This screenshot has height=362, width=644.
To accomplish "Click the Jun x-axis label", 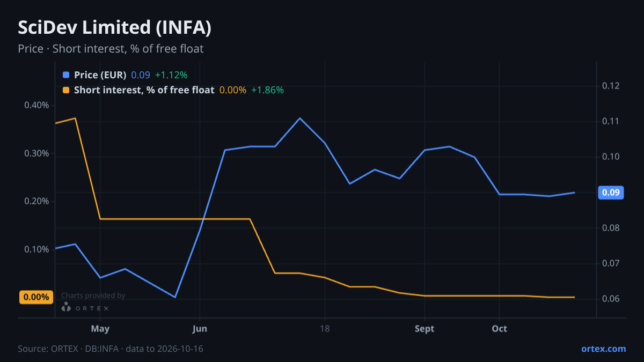I will (200, 328).
